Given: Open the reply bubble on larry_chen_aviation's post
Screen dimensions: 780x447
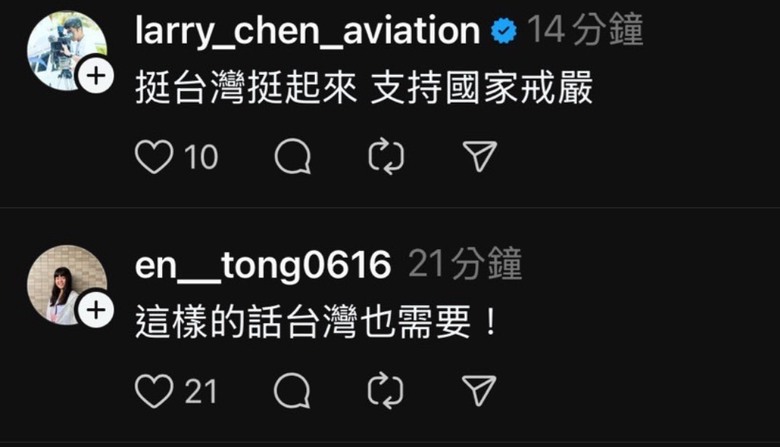Looking at the screenshot, I should click(x=292, y=157).
